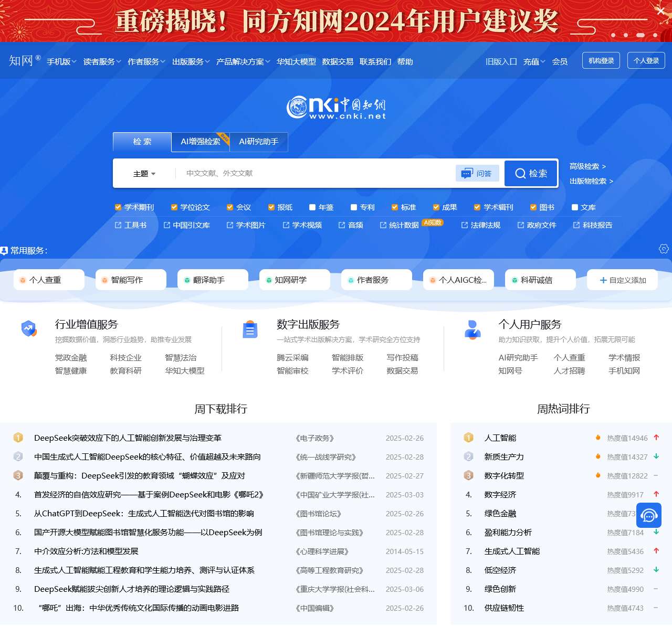Open the 科研诚信 service tile

540,280
